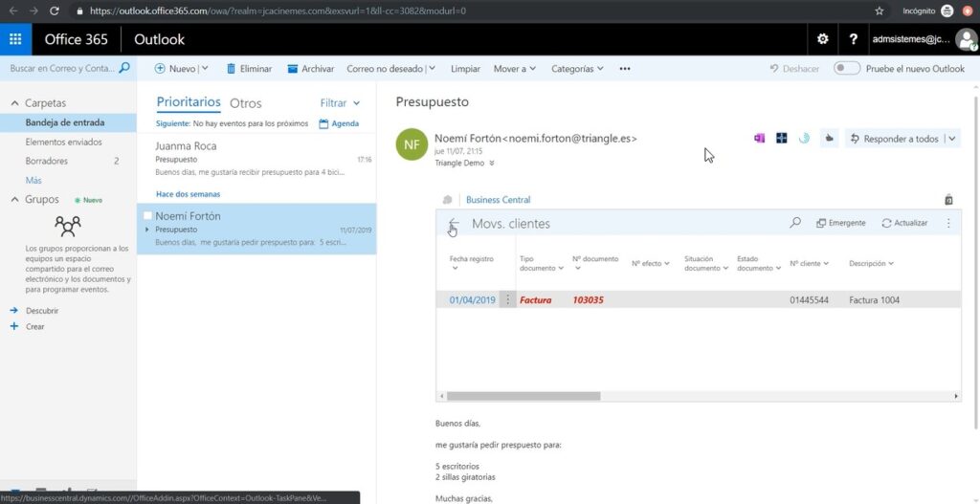Image resolution: width=980 pixels, height=504 pixels.
Task: Click the like thumbs-up icon
Action: point(829,139)
